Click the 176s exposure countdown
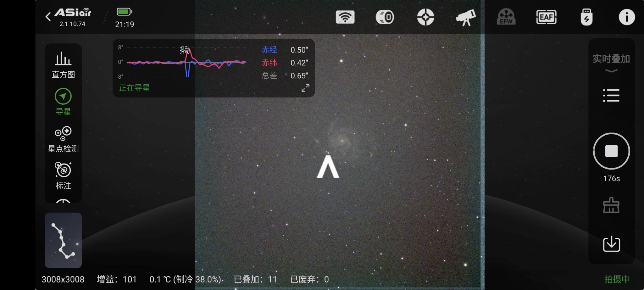The height and width of the screenshot is (290, 644). [611, 179]
